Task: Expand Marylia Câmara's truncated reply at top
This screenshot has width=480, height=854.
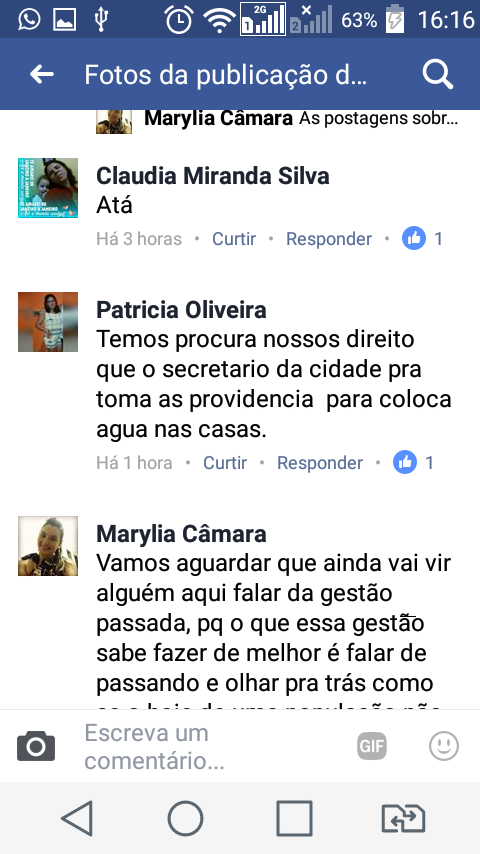Action: 301,118
